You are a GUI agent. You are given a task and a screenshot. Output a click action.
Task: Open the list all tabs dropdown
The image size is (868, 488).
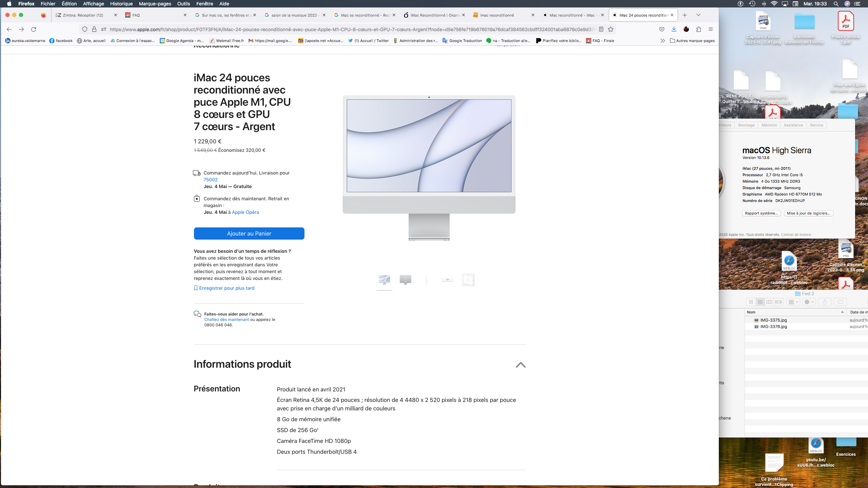(698, 15)
